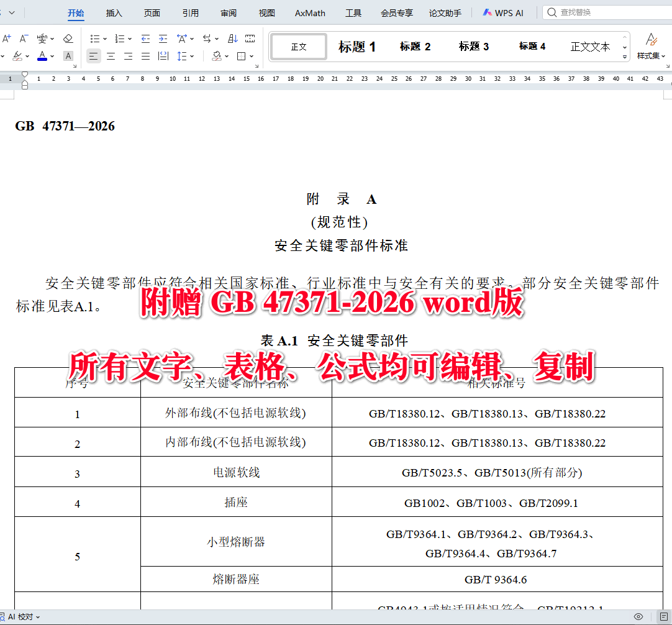Click the pinyin guide icon

point(42,38)
